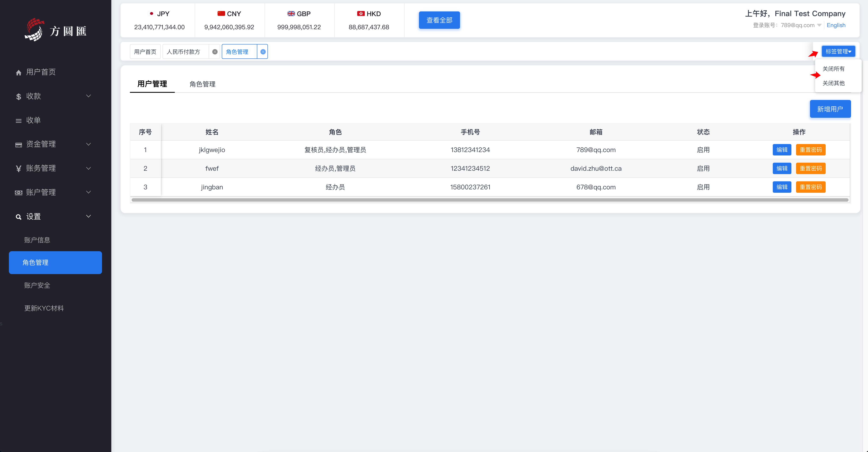The width and height of the screenshot is (868, 452).
Task: Click the HKD balance 88,687,437.68
Action: 369,27
